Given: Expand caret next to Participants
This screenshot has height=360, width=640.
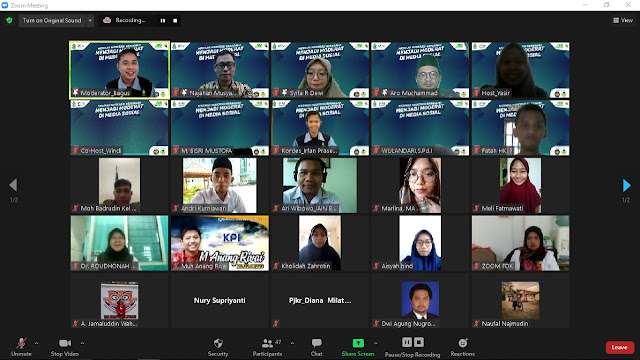Looking at the screenshot, I should [x=292, y=343].
